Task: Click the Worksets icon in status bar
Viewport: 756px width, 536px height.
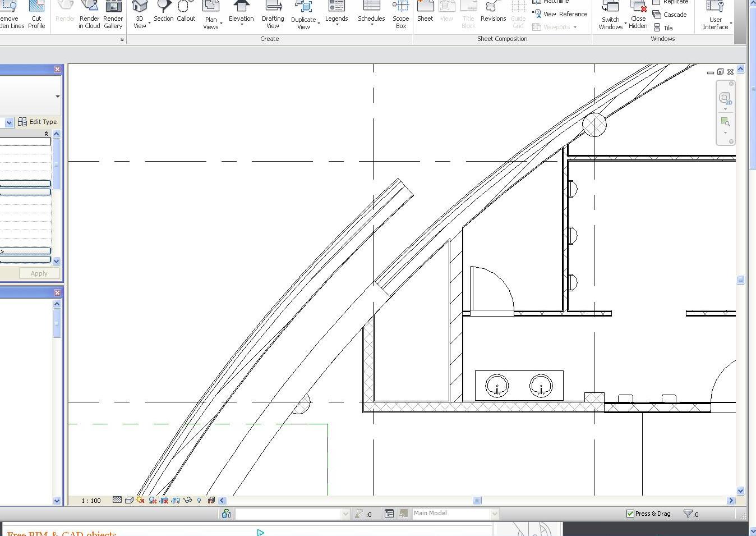Action: pos(227,514)
